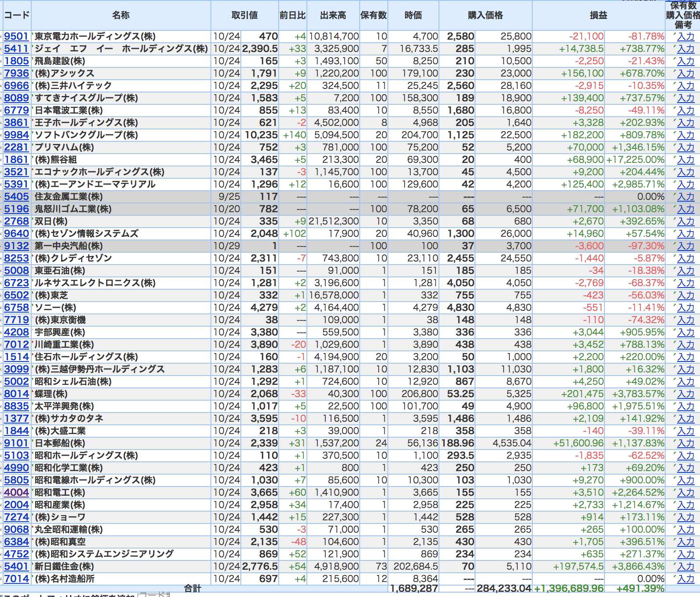Follow the 7014 code link
The width and height of the screenshot is (700, 597).
pyautogui.click(x=16, y=579)
